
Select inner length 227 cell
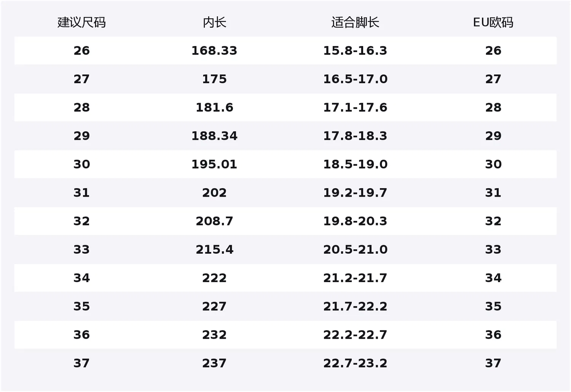(214, 306)
